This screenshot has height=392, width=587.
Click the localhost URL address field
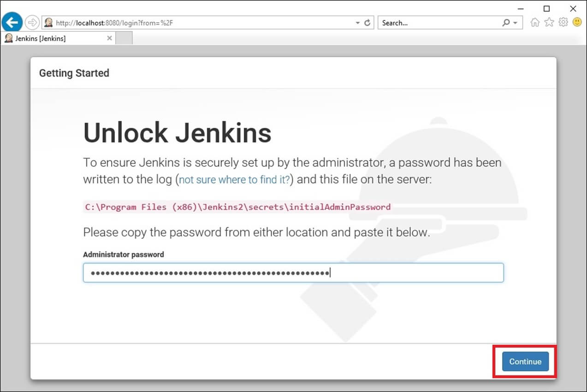(203, 23)
